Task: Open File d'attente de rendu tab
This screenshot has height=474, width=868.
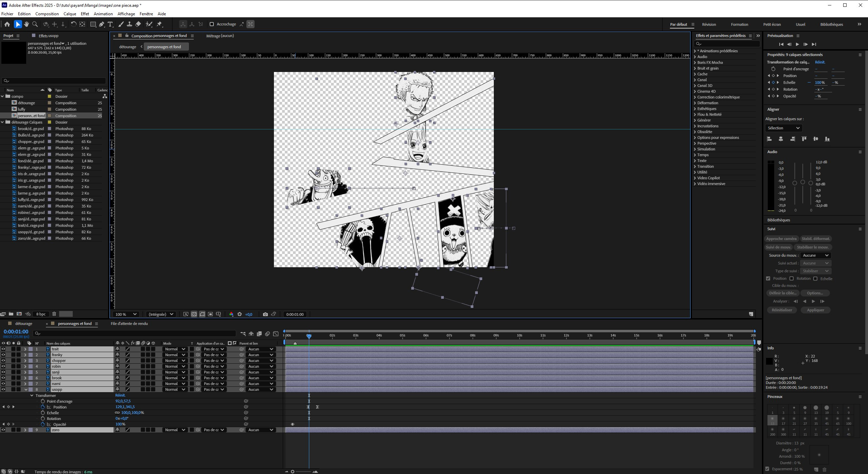Action: click(129, 324)
